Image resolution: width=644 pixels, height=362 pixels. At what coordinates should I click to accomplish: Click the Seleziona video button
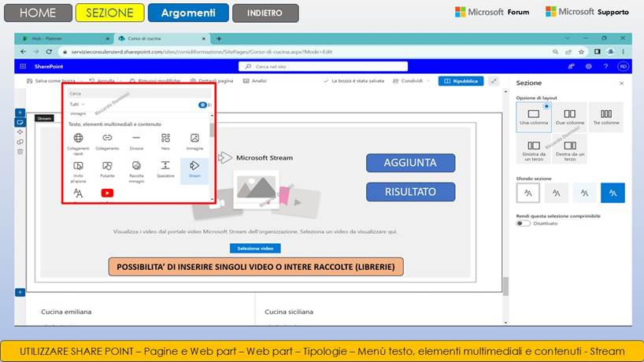(255, 248)
